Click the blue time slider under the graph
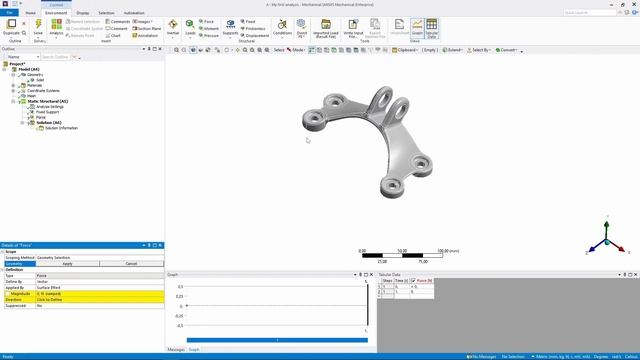The image size is (640, 360). tap(277, 340)
